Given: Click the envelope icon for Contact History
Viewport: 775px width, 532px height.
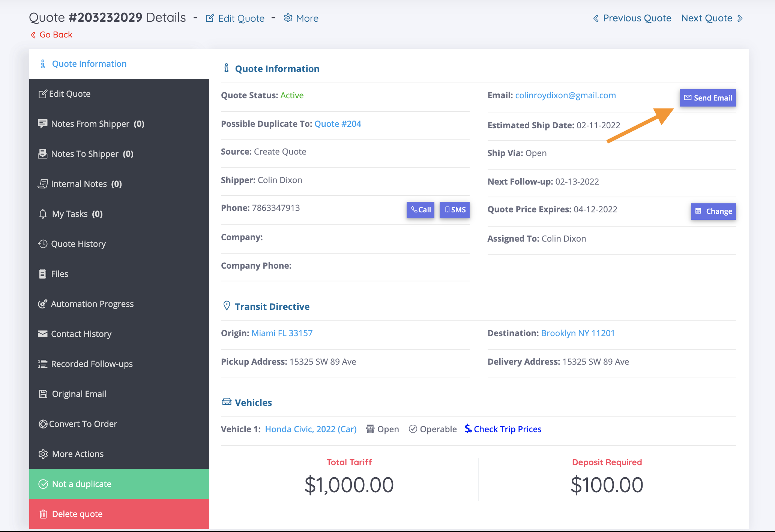Looking at the screenshot, I should coord(43,334).
